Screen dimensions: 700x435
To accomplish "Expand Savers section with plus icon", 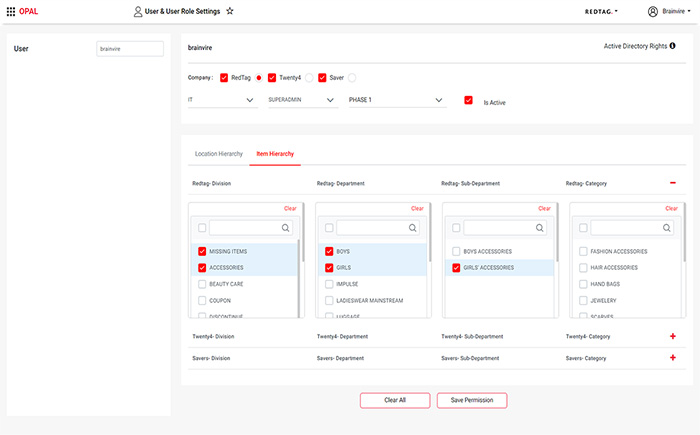I will tap(673, 357).
